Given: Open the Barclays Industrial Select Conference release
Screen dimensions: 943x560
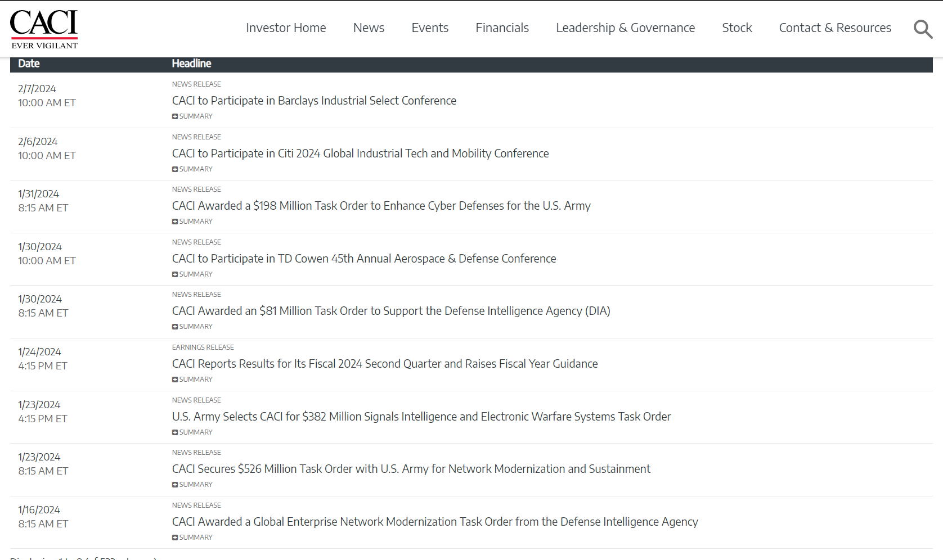Looking at the screenshot, I should (314, 101).
